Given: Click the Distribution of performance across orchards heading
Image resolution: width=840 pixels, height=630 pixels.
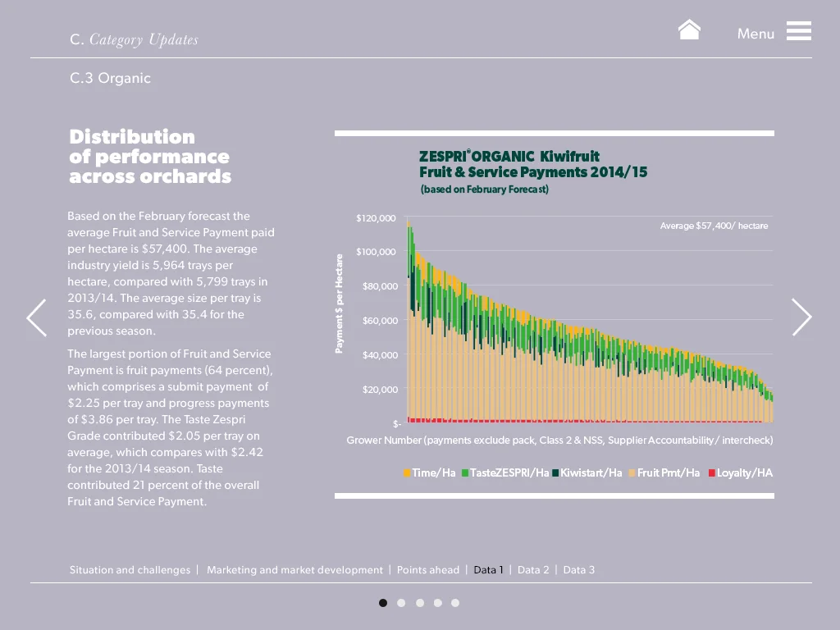Looking at the screenshot, I should [150, 157].
